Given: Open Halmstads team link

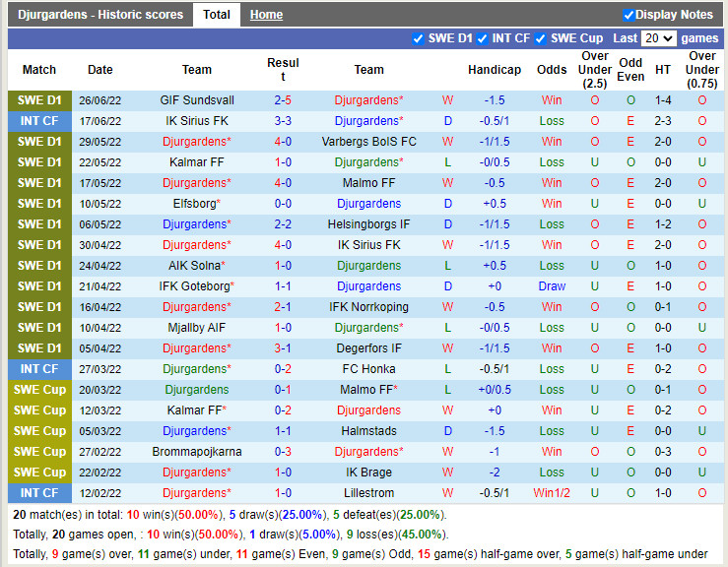Looking at the screenshot, I should point(368,431).
